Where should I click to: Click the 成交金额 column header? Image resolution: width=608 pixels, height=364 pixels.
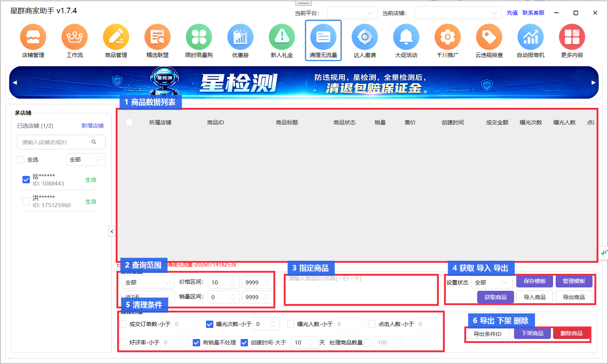tap(497, 122)
